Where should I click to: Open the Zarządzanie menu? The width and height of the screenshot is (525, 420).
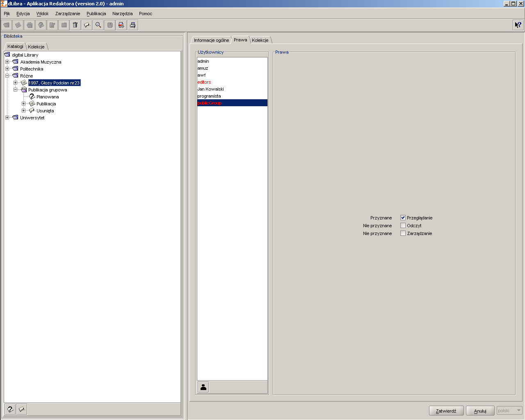pyautogui.click(x=68, y=14)
